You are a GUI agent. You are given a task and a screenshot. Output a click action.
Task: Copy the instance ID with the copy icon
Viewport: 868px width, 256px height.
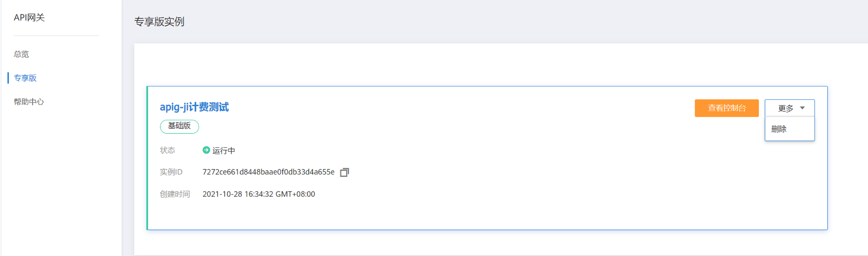point(344,172)
